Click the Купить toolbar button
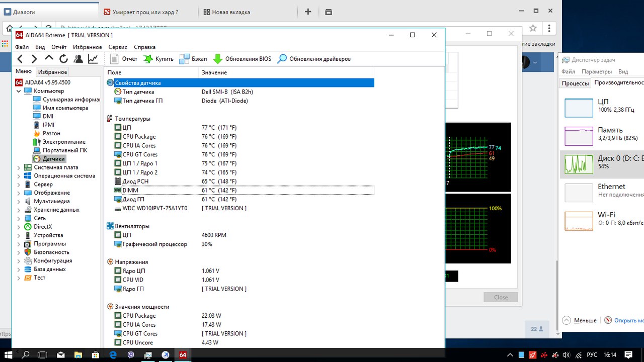 pyautogui.click(x=158, y=59)
